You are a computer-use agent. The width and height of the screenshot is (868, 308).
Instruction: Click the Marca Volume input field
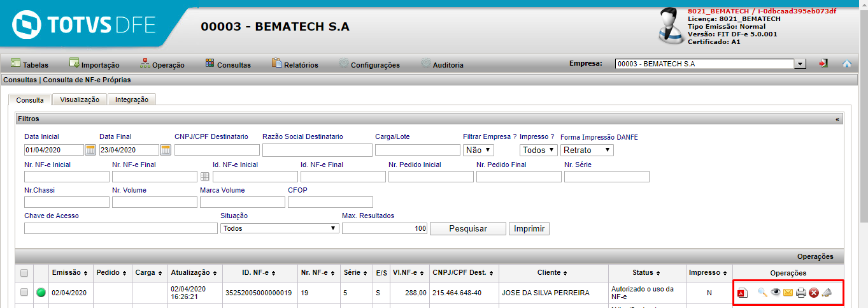pos(243,202)
